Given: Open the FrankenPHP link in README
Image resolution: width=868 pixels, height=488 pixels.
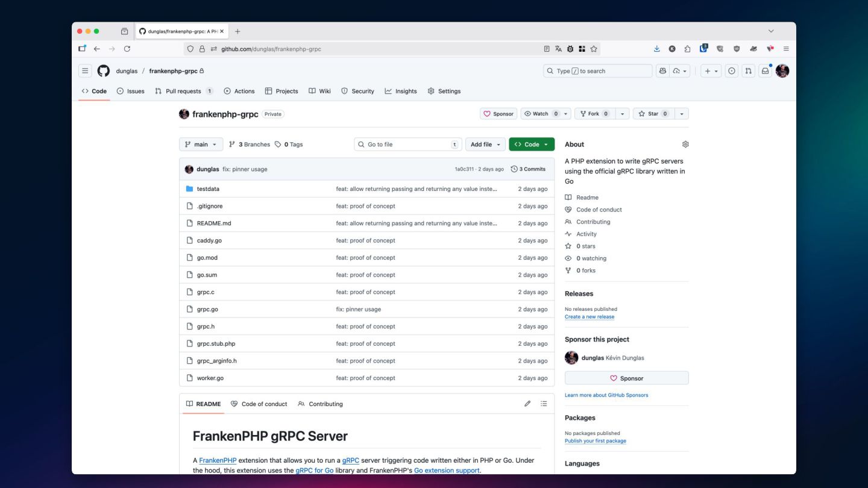Looking at the screenshot, I should point(218,460).
